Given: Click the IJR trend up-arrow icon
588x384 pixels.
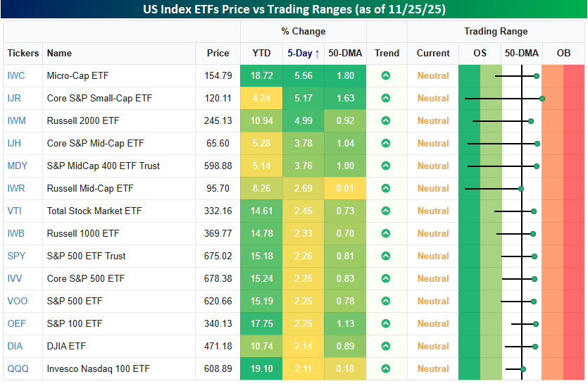Looking at the screenshot, I should [386, 99].
